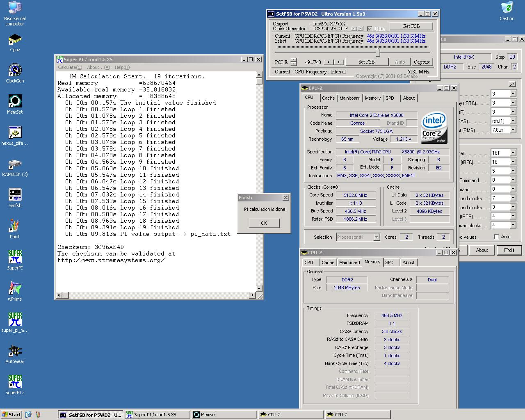
Task: Click the Super PI vertical scrollbar down arrow
Action: point(259,288)
